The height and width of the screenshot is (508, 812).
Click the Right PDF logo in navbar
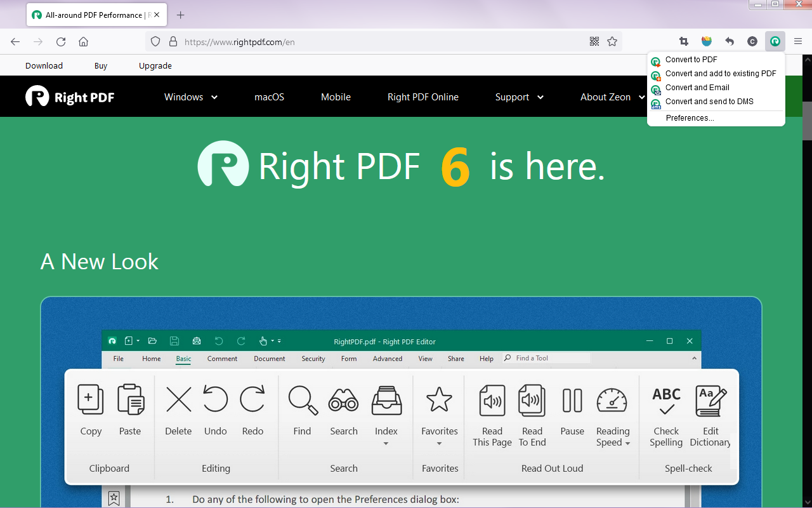pyautogui.click(x=70, y=97)
